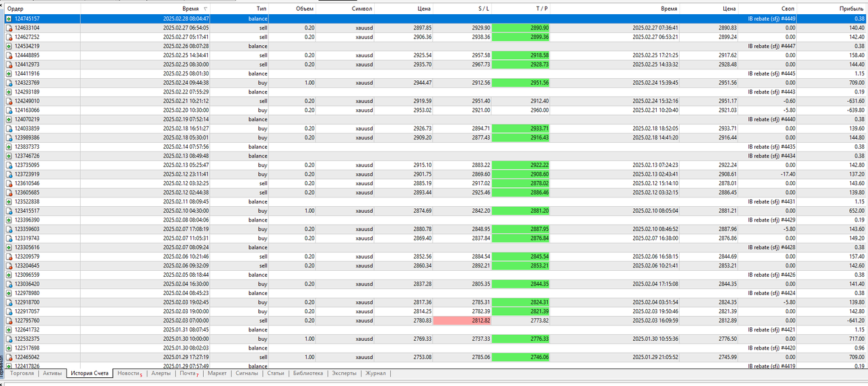Open the Новости tab
Viewport: 868px width, 386px height.
coord(129,373)
